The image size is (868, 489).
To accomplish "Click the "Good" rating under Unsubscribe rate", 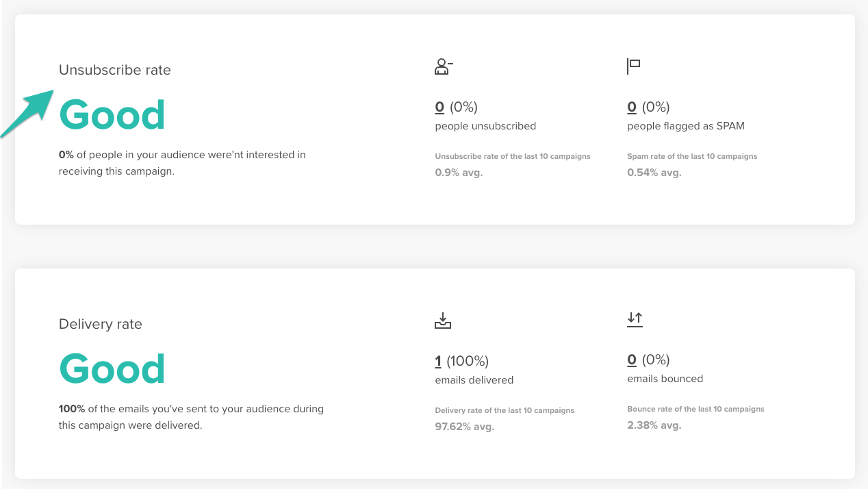I will pyautogui.click(x=112, y=114).
